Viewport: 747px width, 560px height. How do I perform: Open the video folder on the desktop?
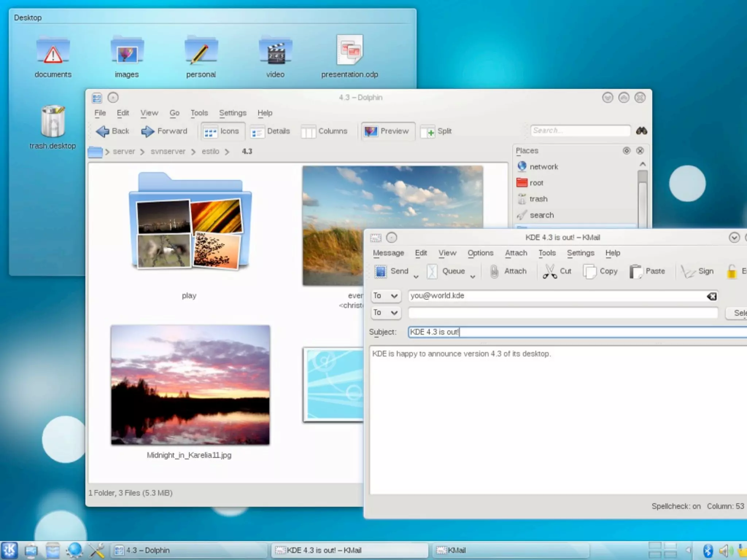click(275, 57)
